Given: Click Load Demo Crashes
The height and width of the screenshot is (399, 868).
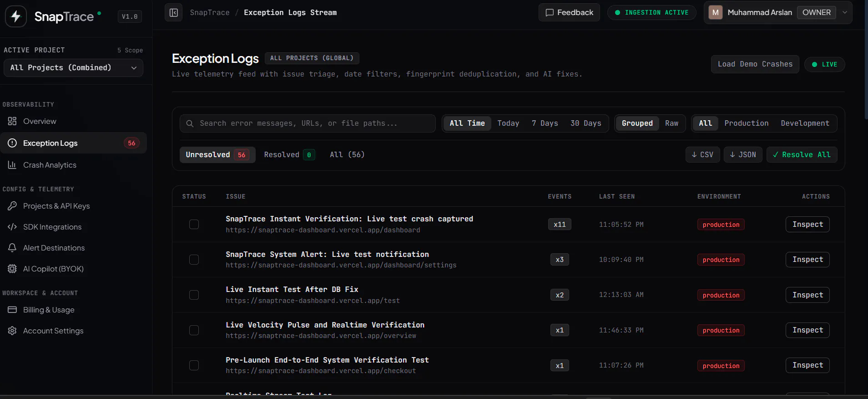Looking at the screenshot, I should [x=755, y=64].
